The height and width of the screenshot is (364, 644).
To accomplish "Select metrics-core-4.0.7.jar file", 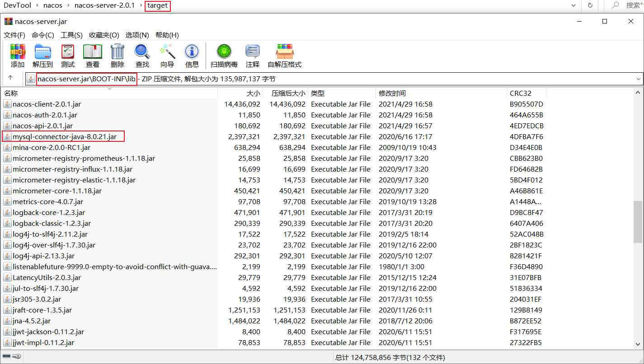I will pos(48,201).
